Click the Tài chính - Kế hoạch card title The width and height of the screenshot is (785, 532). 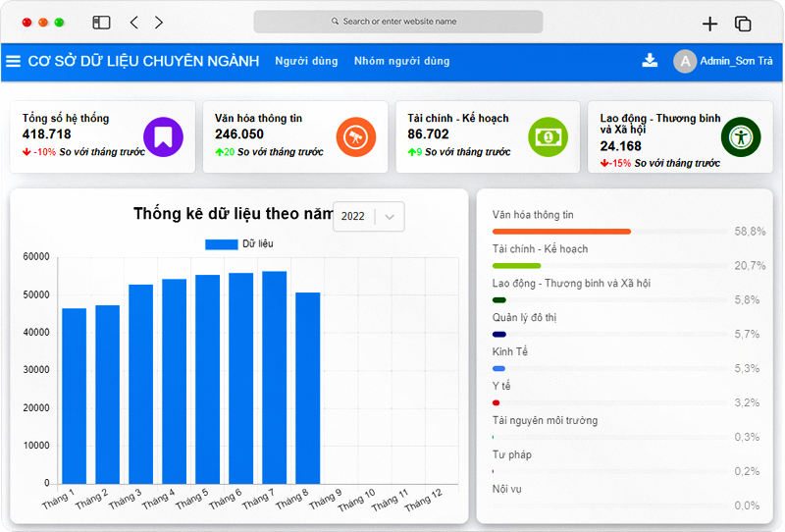tap(458, 118)
